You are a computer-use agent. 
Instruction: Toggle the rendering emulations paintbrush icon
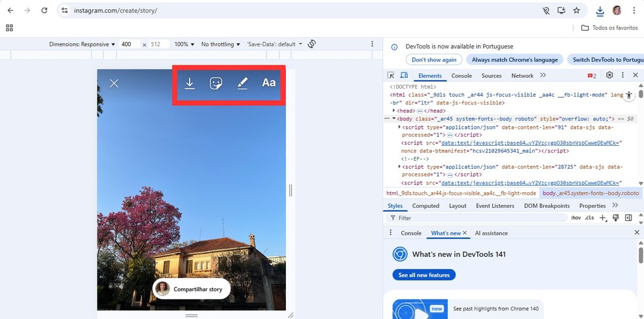coord(615,218)
